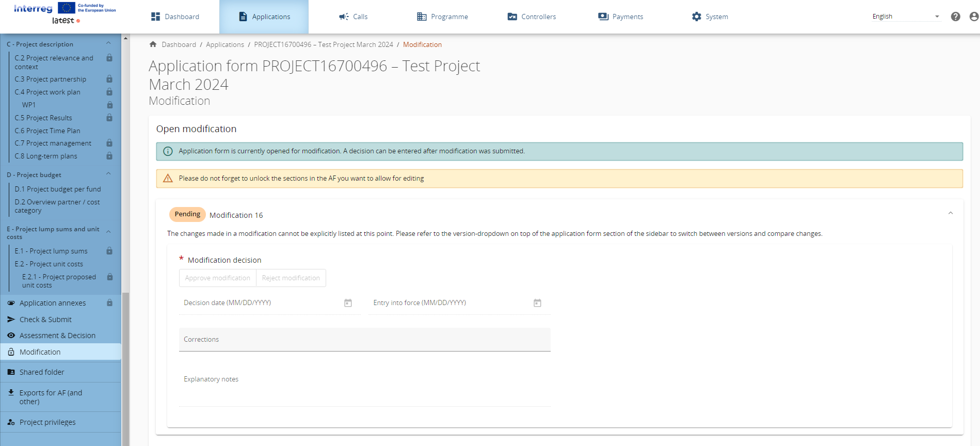
Task: Click lock icon beside Application annexes
Action: coord(109,303)
